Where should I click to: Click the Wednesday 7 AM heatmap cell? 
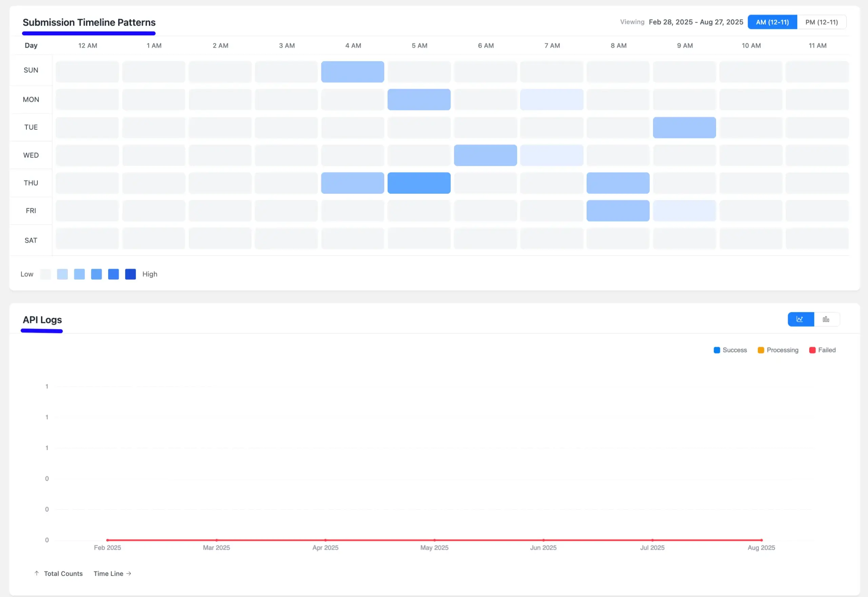coord(551,155)
